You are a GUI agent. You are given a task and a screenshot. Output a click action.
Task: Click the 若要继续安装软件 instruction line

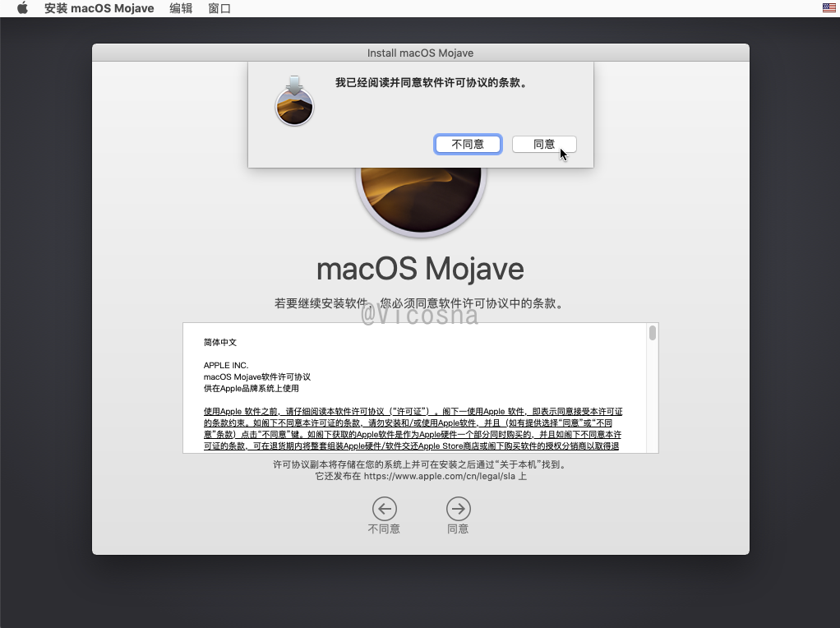click(421, 303)
